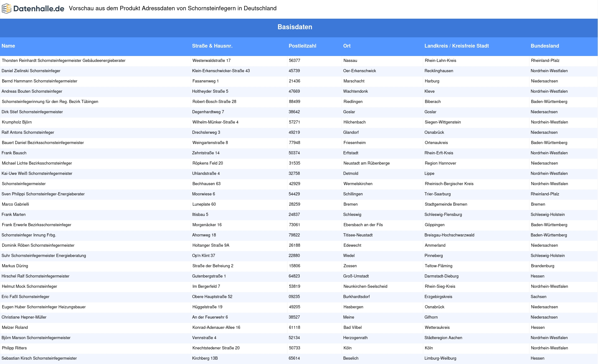Open the Datenhalle.de brand link
598x364 pixels.
click(33, 9)
